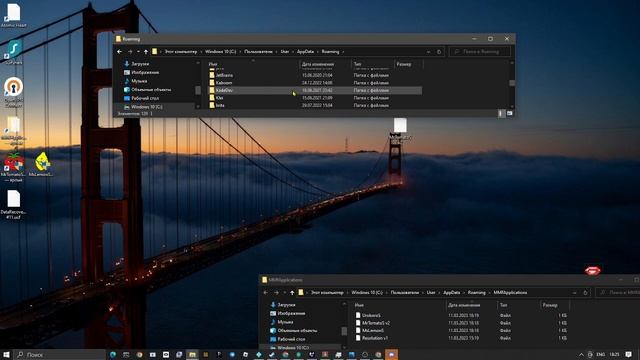Go forward in the Roaming window
Image resolution: width=640 pixels, height=360 pixels.
pyautogui.click(x=130, y=52)
